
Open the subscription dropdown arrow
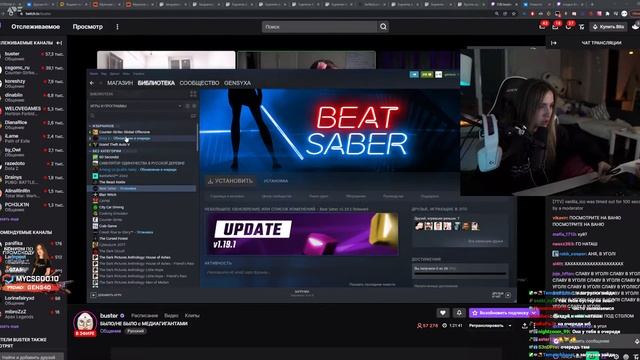(x=534, y=313)
